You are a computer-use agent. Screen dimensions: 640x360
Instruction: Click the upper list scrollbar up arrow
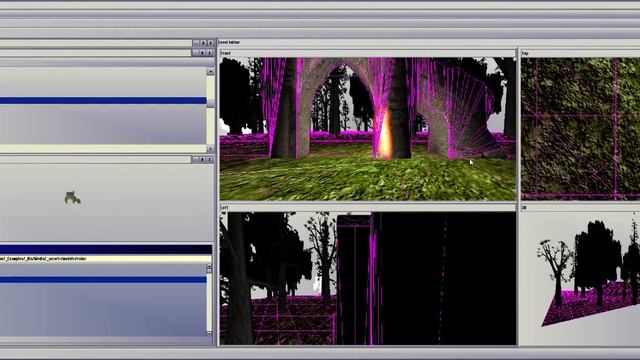point(210,72)
